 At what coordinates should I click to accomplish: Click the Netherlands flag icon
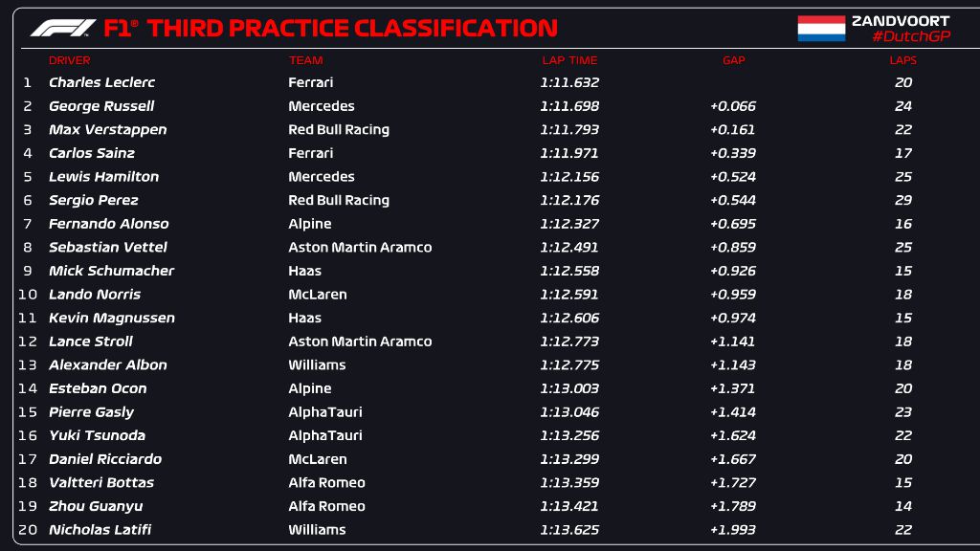821,28
